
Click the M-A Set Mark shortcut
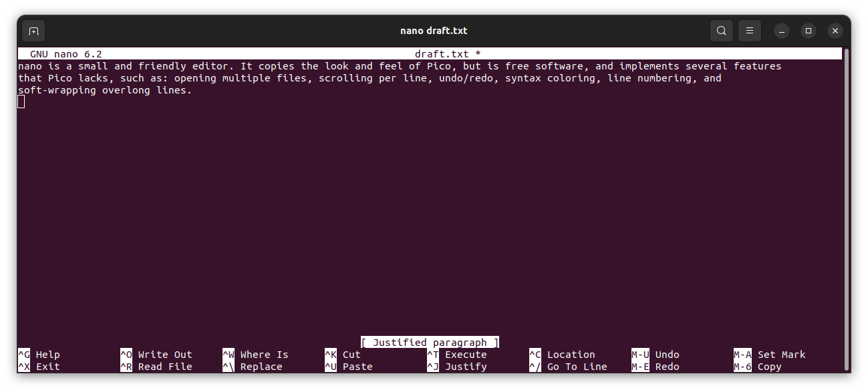point(770,355)
